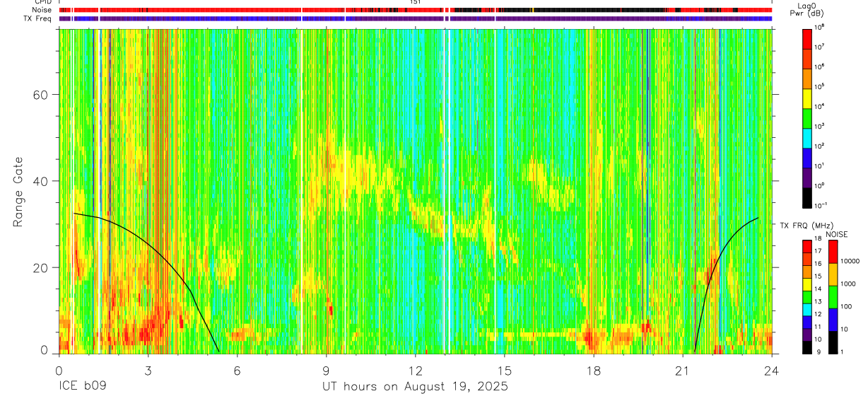Select the '14' label on the TX FRQ scale
Screen dimensions: 868x401
818,289
